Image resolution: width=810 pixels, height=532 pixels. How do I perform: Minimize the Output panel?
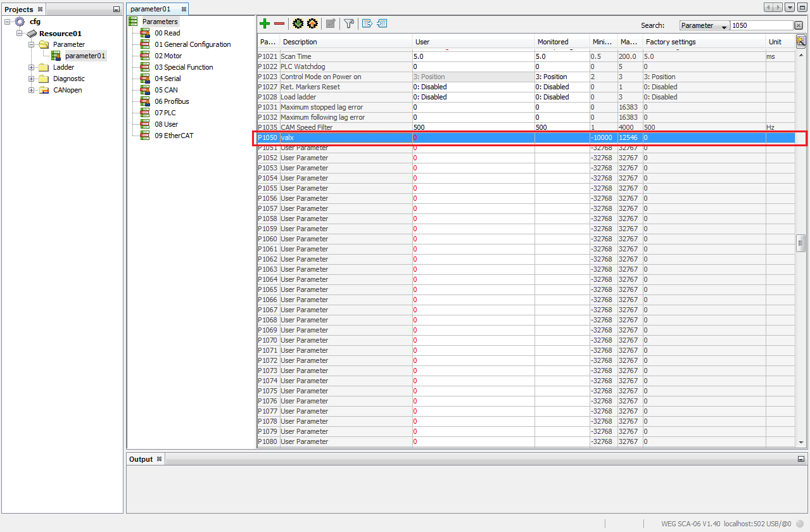coord(800,459)
